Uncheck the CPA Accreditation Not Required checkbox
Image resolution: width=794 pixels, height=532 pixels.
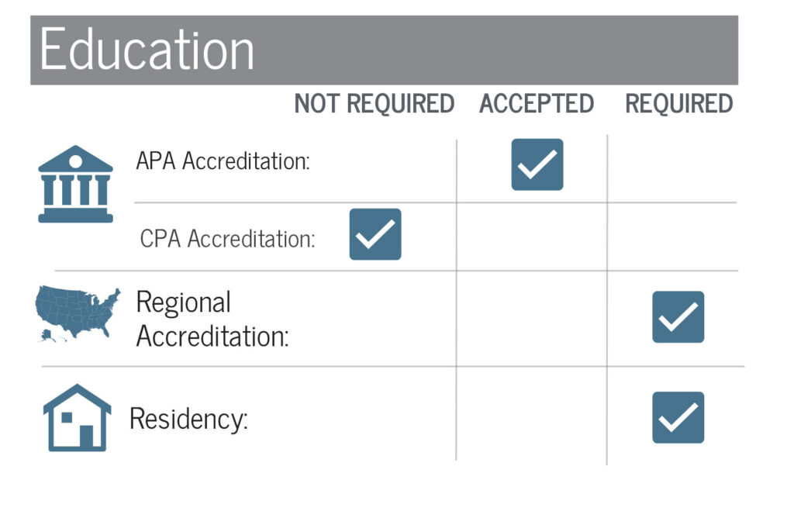(x=375, y=234)
